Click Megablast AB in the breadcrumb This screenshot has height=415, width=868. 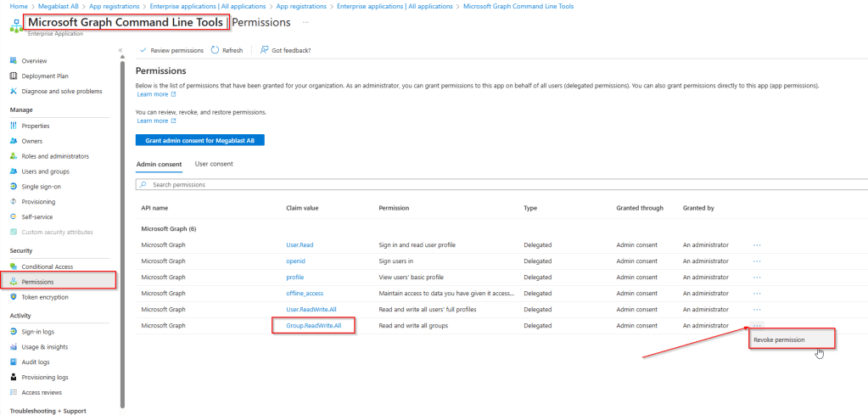tap(54, 6)
